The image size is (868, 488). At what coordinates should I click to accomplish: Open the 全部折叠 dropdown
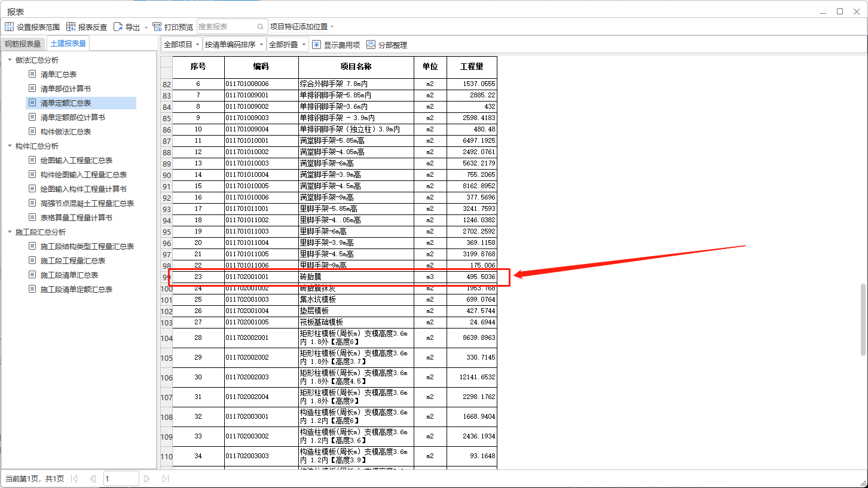click(288, 45)
